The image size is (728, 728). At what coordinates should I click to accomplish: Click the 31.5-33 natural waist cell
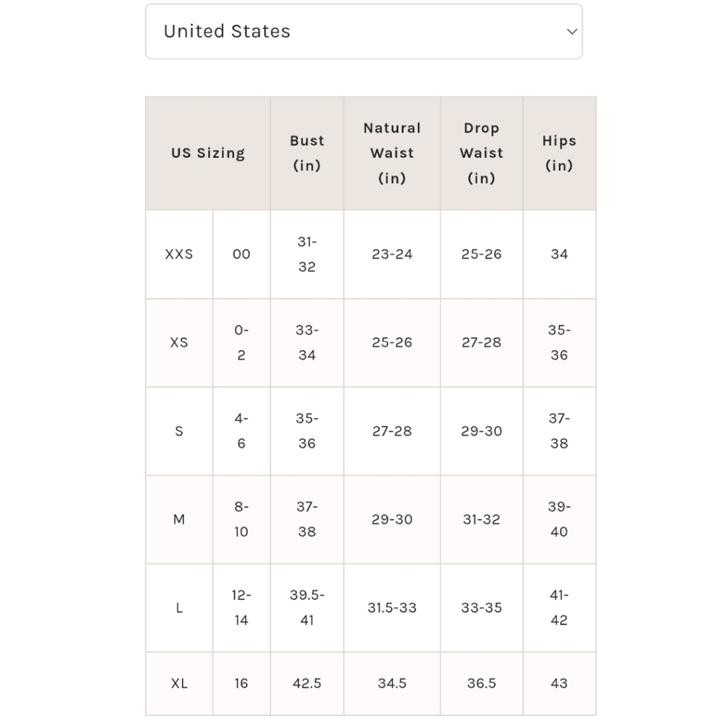392,608
